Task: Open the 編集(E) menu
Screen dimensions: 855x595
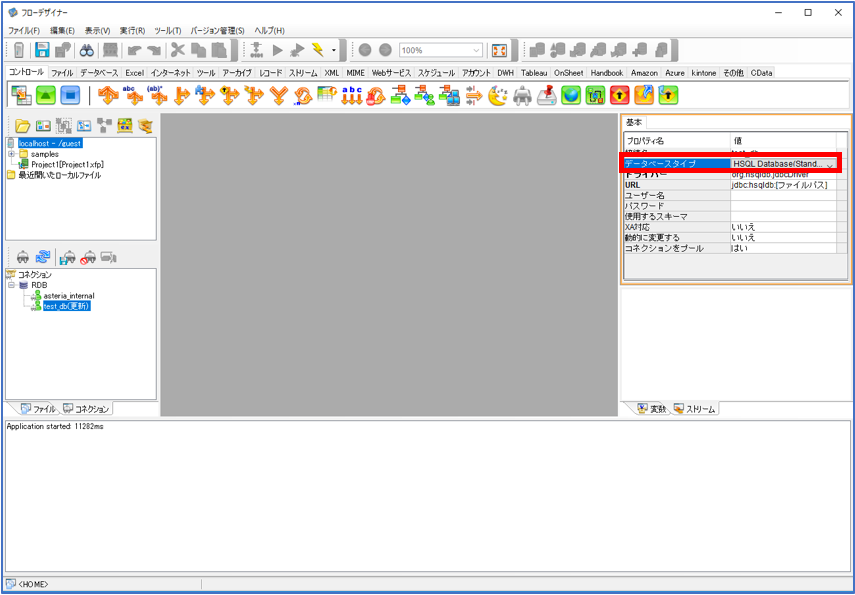Action: pos(62,31)
